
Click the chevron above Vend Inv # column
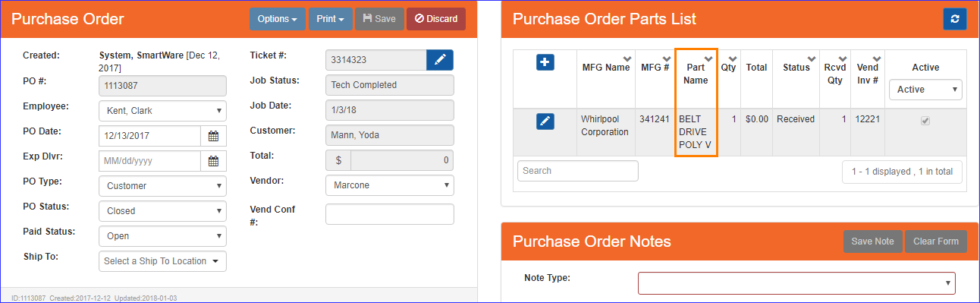[875, 58]
